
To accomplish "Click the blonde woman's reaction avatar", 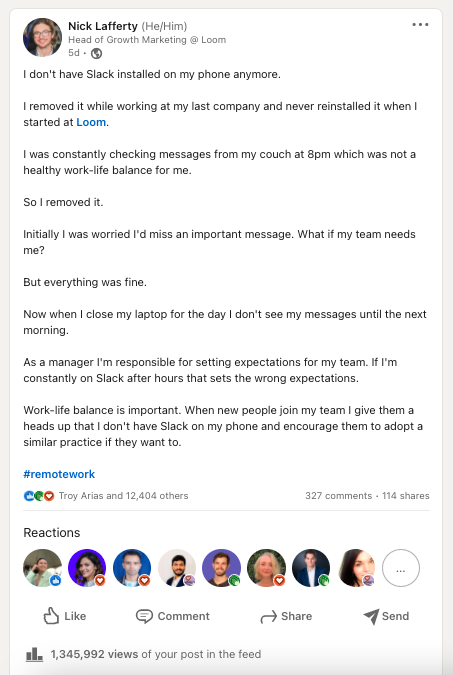I will (266, 568).
